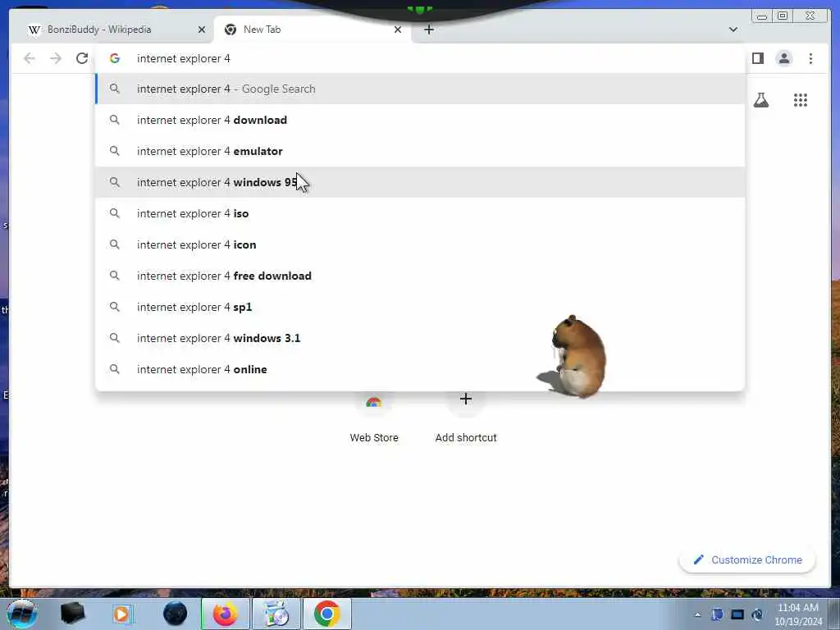Select the internet explorer 4 windows 95 suggestion
Screen dimensions: 840x630
click(x=420, y=182)
